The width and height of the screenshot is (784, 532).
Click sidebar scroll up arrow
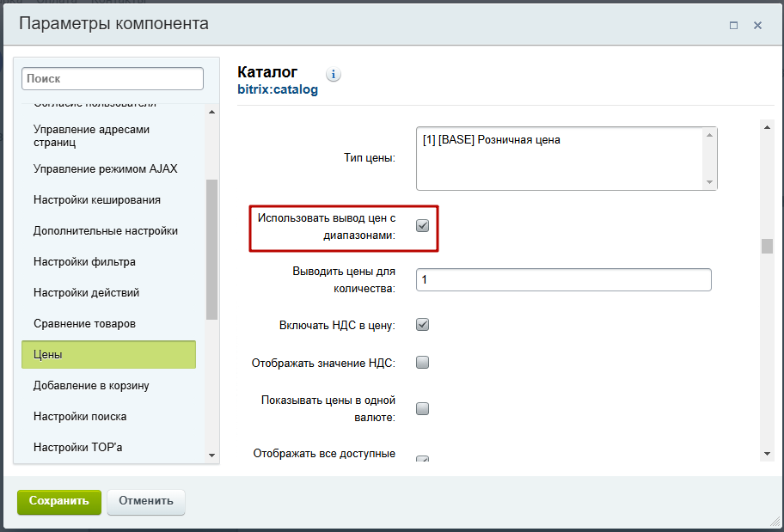coord(212,112)
